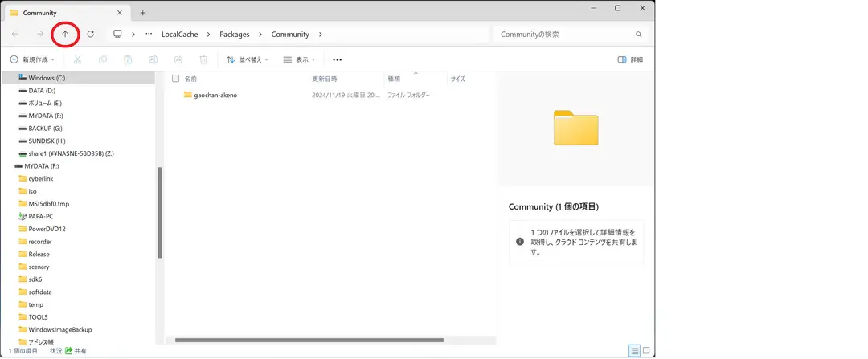Expand the chevron after Packages breadcrumb
The height and width of the screenshot is (359, 868).
click(260, 35)
